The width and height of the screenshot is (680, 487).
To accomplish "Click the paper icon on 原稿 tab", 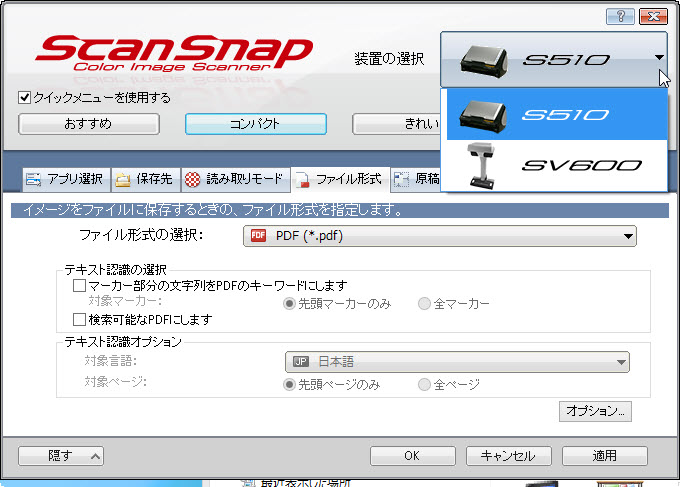I will point(401,179).
